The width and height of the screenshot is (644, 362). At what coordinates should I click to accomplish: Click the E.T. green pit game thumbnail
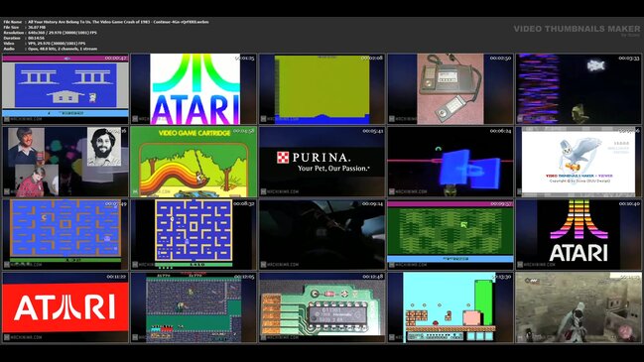[x=451, y=235]
